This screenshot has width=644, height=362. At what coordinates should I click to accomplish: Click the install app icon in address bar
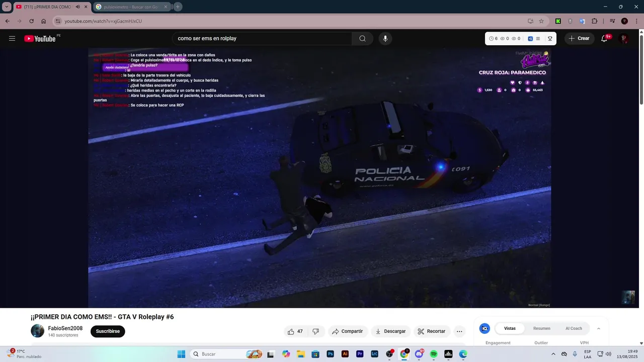[x=530, y=21]
